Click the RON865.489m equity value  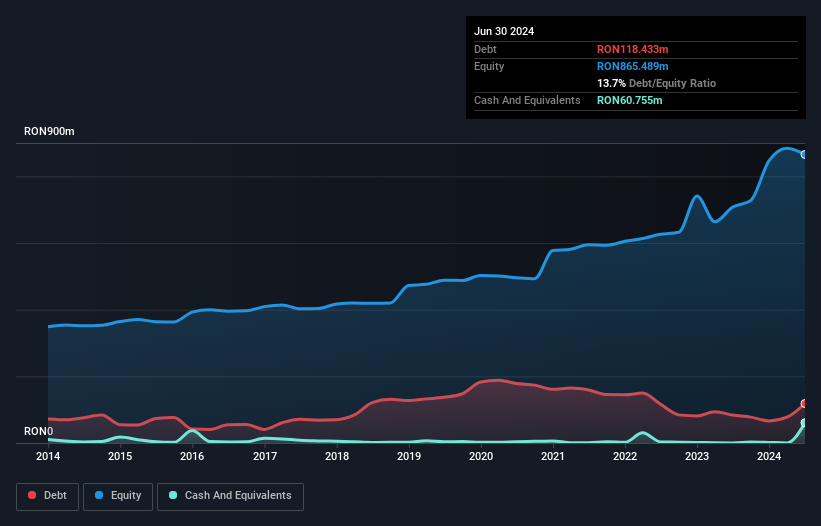click(x=633, y=66)
